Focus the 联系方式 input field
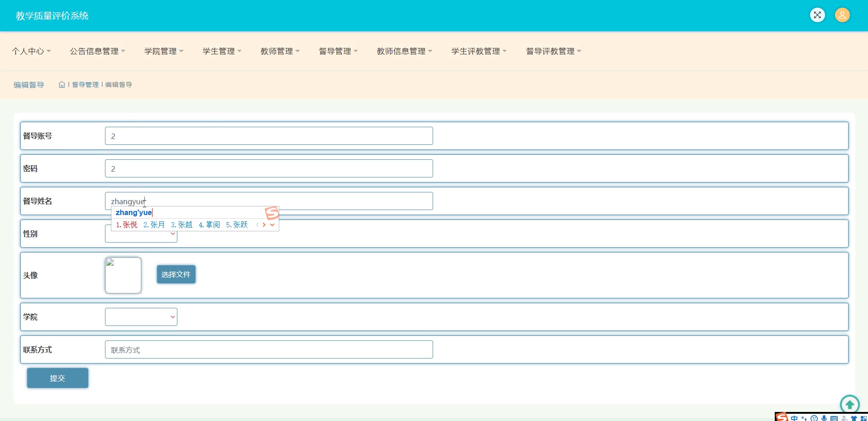Viewport: 868px width, 421px height. click(x=269, y=349)
